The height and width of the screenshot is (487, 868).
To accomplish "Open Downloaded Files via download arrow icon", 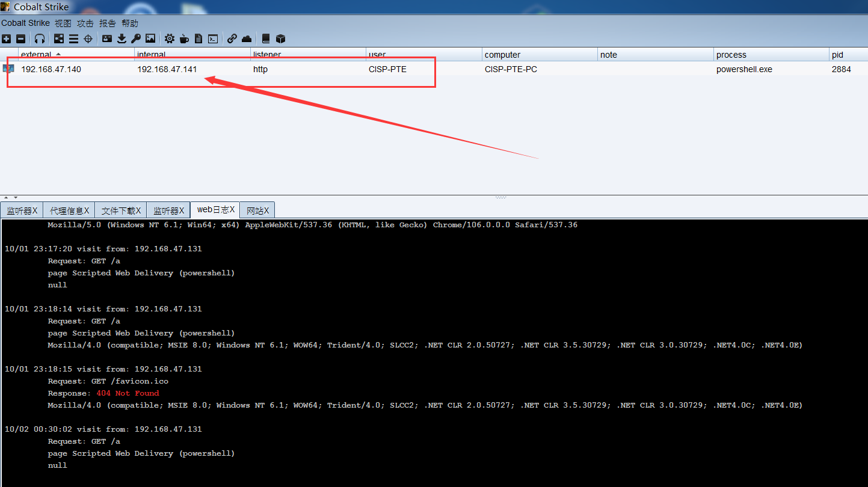I will [122, 38].
